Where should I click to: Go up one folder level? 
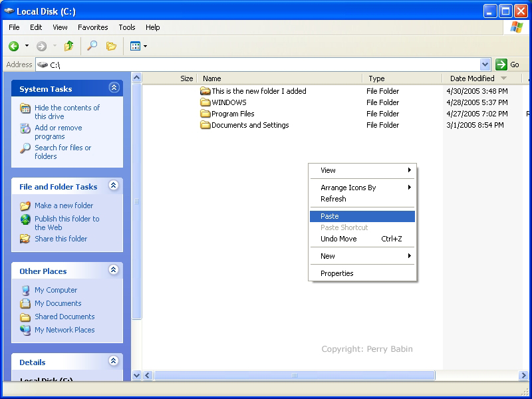[69, 46]
